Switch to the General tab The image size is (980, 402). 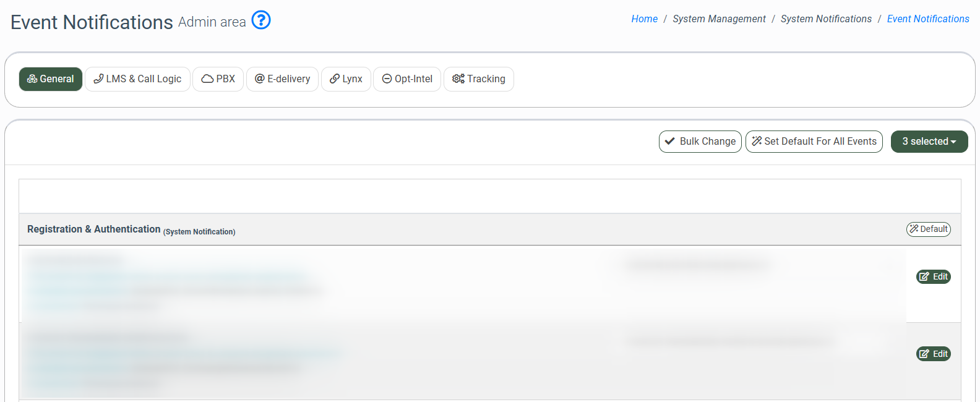click(51, 79)
